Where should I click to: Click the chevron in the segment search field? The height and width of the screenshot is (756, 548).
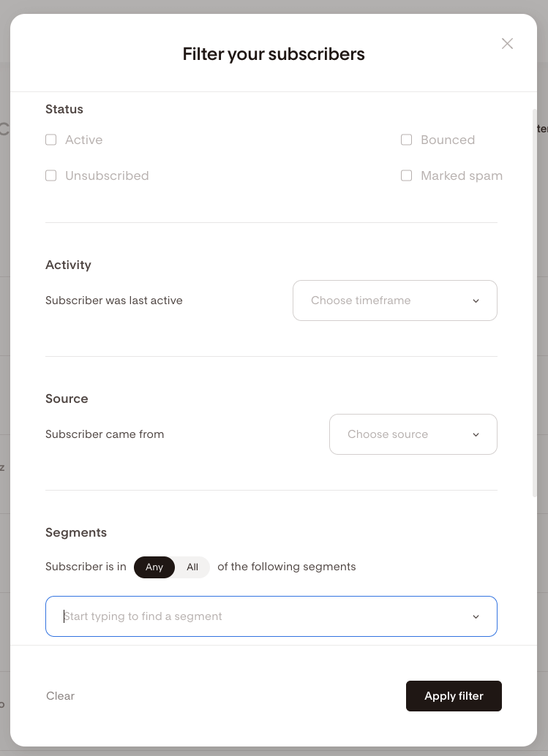(476, 616)
